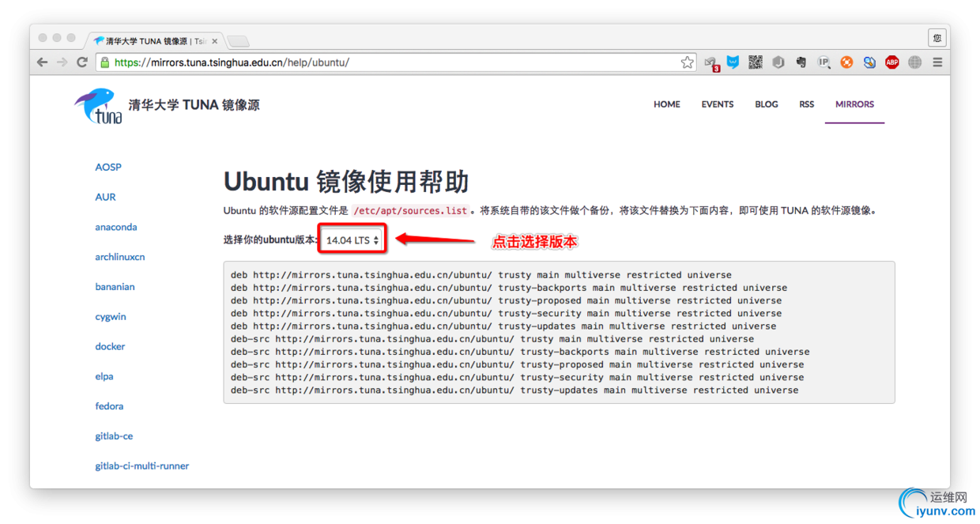The height and width of the screenshot is (524, 980).
Task: Open the bananian sidebar link
Action: pos(115,287)
